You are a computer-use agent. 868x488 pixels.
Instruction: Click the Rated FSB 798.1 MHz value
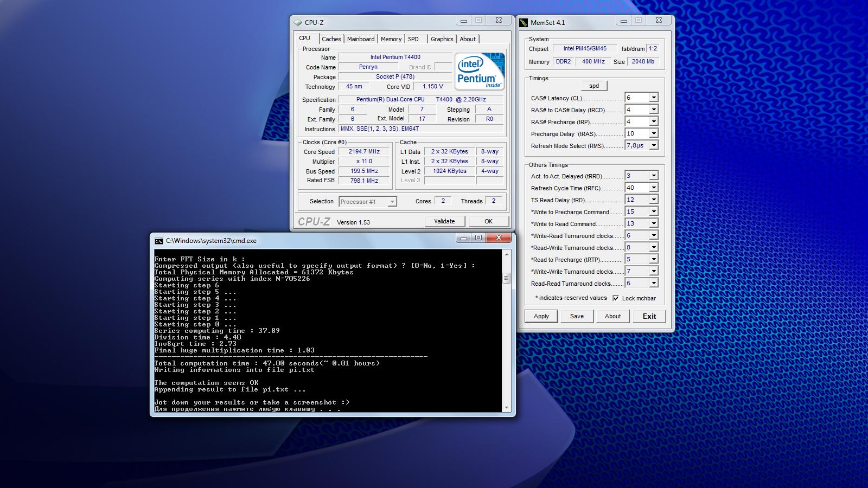[364, 181]
